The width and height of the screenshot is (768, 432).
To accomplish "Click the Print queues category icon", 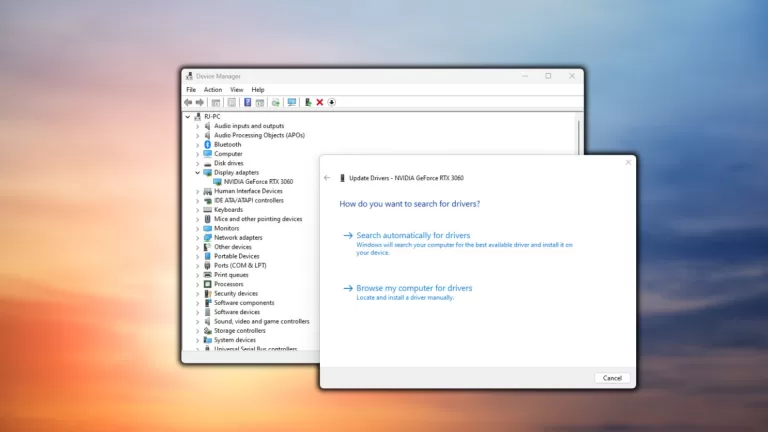I will 208,275.
